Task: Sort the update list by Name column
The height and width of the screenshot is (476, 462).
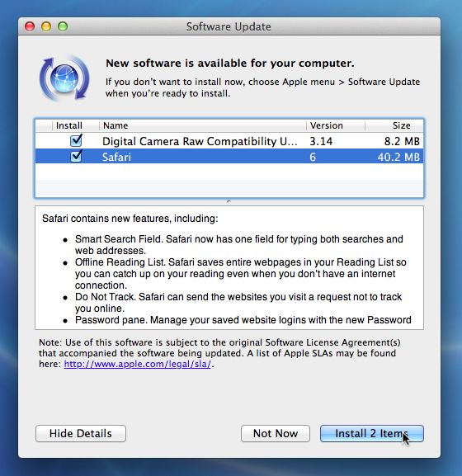Action: tap(202, 125)
